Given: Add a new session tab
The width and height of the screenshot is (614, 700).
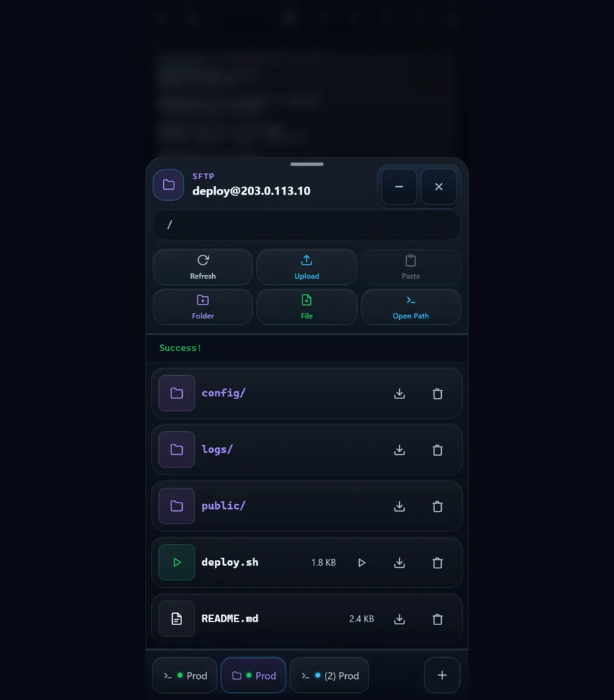Looking at the screenshot, I should pyautogui.click(x=442, y=675).
